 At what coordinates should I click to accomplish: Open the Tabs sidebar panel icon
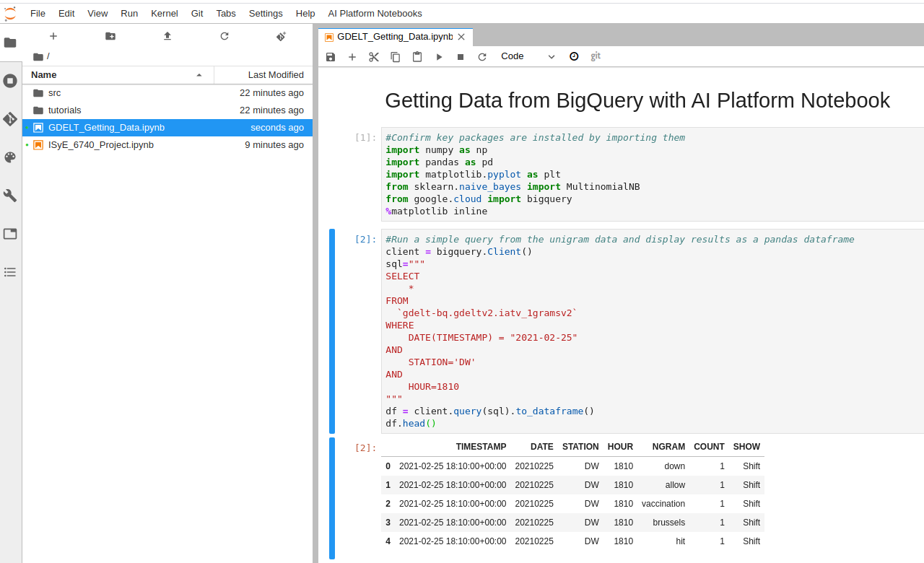[x=10, y=234]
